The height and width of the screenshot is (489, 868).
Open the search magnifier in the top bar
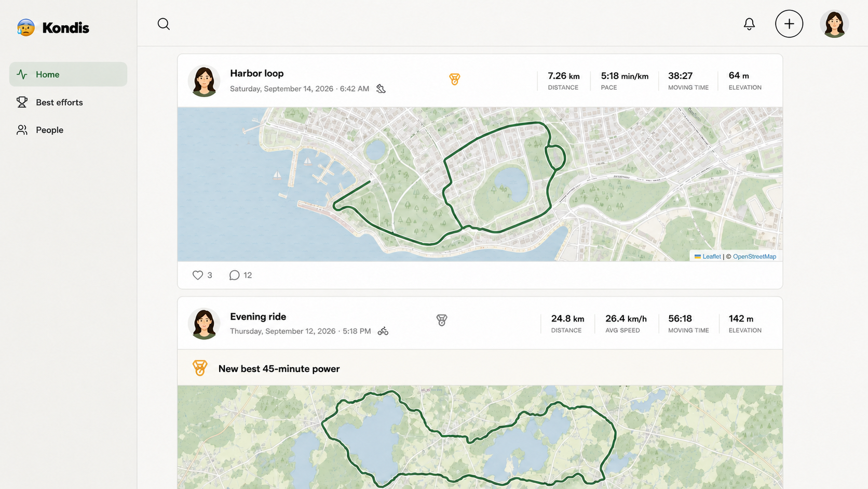point(164,24)
